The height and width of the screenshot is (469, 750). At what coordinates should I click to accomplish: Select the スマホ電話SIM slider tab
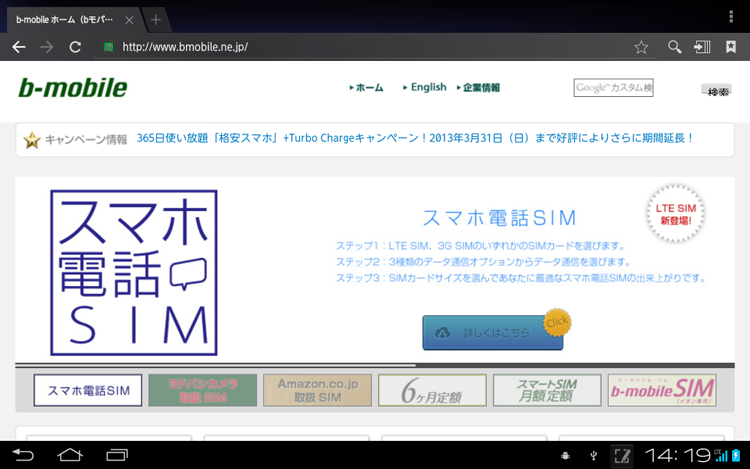88,391
